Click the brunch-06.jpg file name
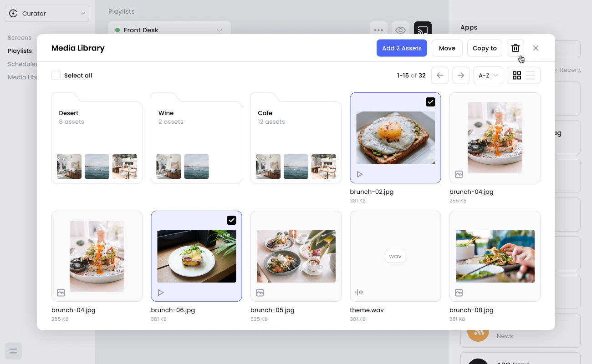The width and height of the screenshot is (592, 364). (173, 310)
